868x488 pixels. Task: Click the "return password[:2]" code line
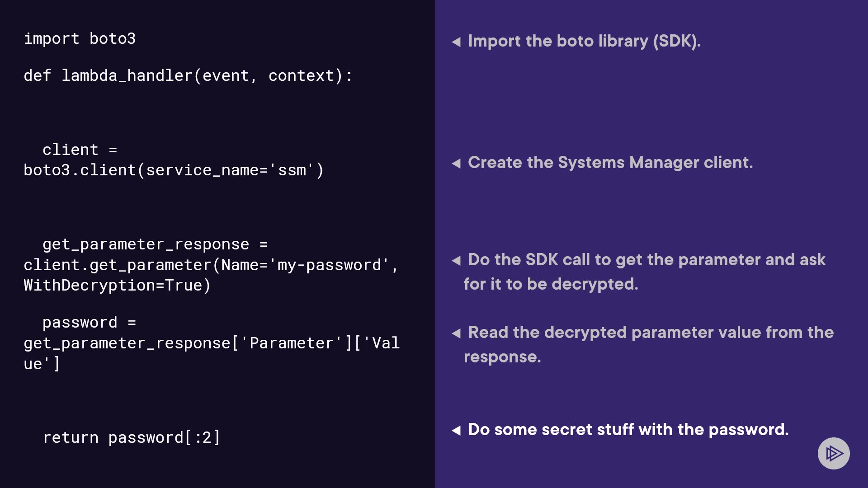(131, 437)
